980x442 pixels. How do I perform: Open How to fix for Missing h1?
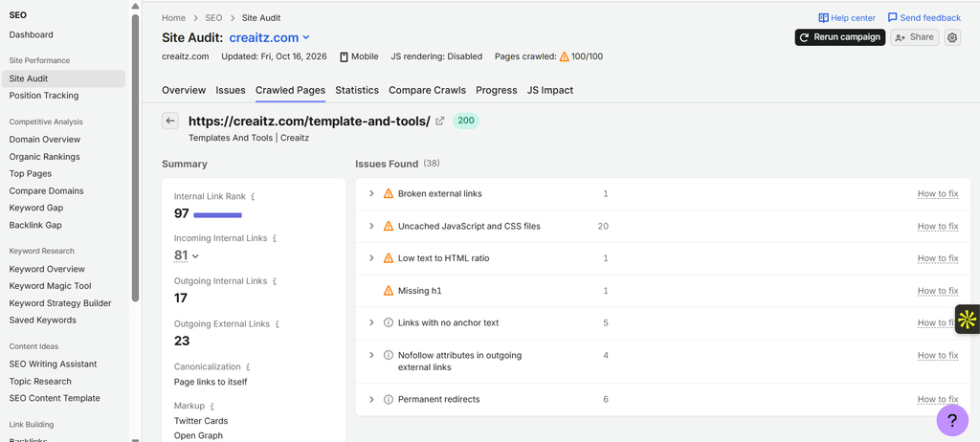click(938, 291)
